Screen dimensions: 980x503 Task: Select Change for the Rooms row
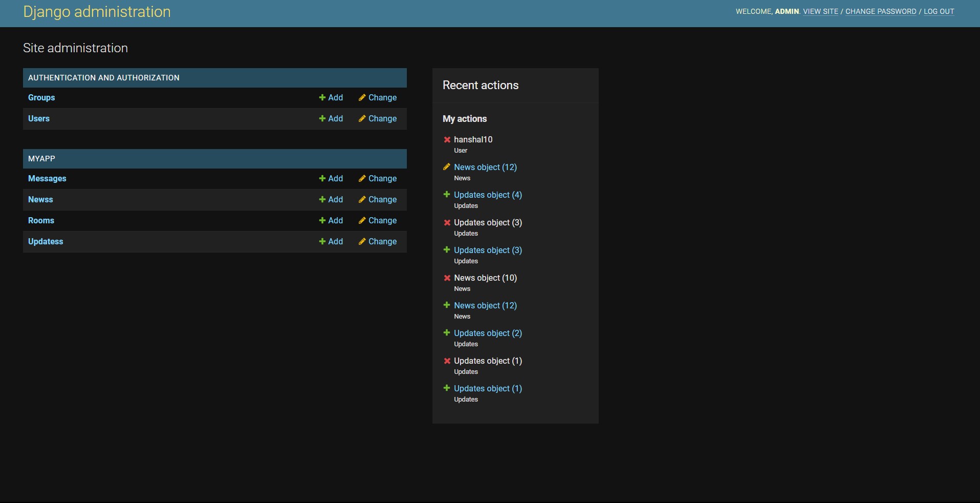pos(378,220)
